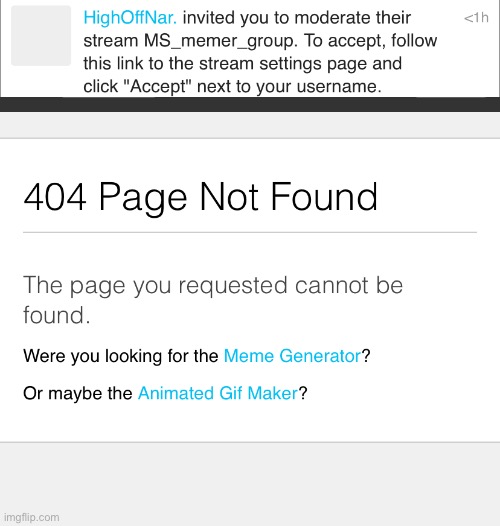
Task: Open the Meme Generator link
Action: [x=292, y=356]
